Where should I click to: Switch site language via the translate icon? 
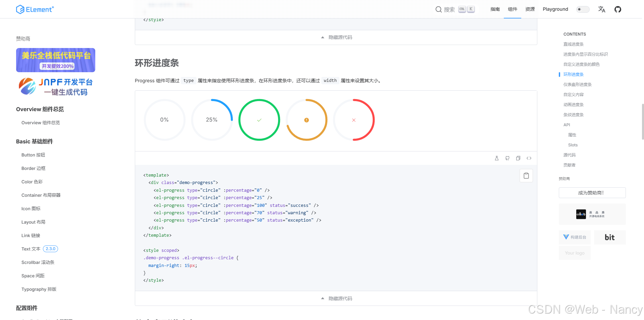coord(602,9)
